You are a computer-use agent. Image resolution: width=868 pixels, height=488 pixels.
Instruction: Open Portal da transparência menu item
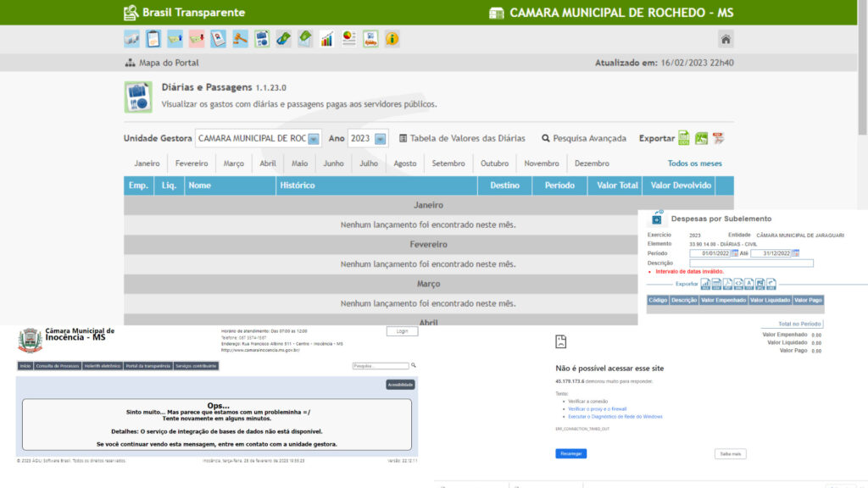pos(147,366)
